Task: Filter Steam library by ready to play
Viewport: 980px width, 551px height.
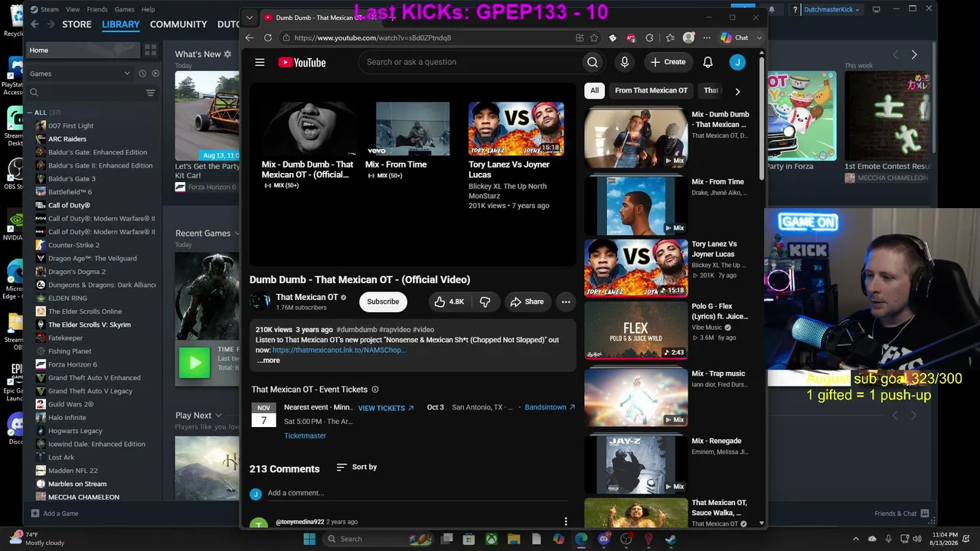Action: click(x=155, y=73)
